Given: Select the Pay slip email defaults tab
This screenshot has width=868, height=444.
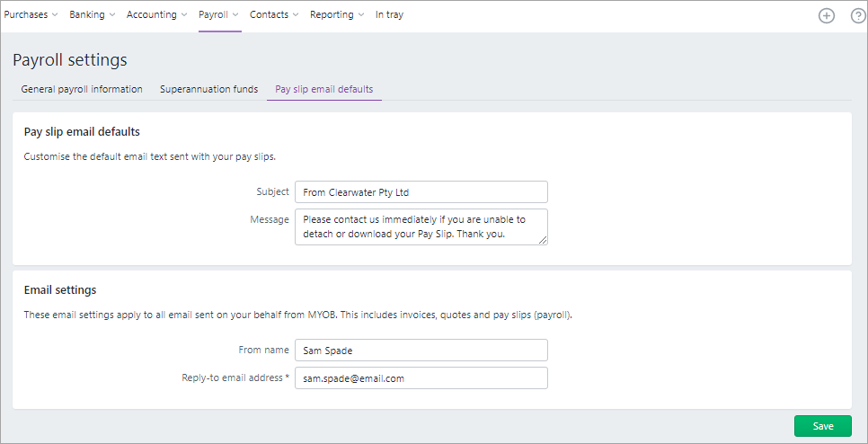Looking at the screenshot, I should tap(323, 89).
